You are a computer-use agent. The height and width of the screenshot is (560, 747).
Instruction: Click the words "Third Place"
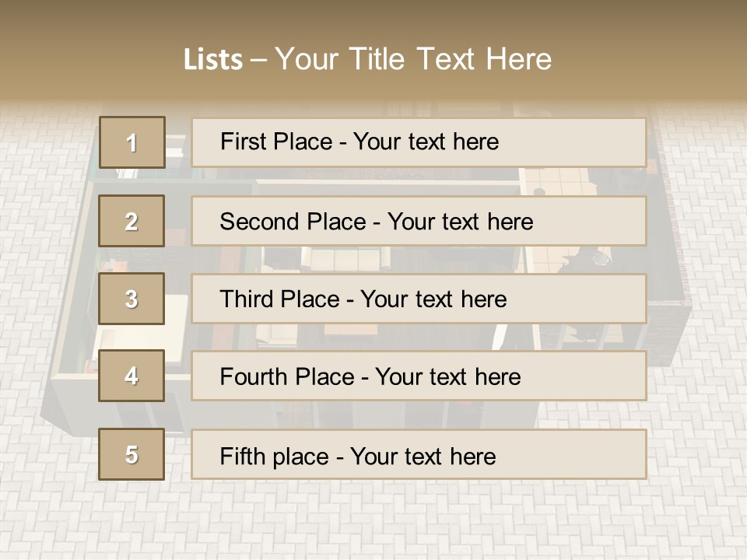(x=279, y=299)
